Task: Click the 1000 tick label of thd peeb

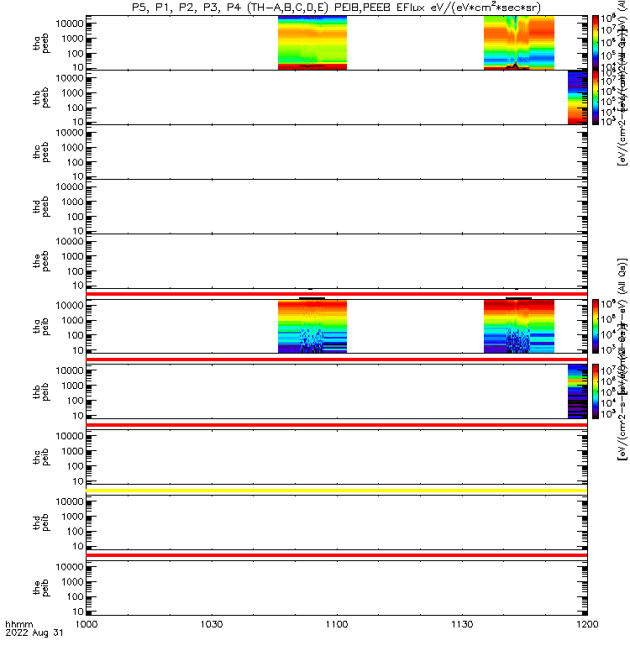Action: point(72,202)
